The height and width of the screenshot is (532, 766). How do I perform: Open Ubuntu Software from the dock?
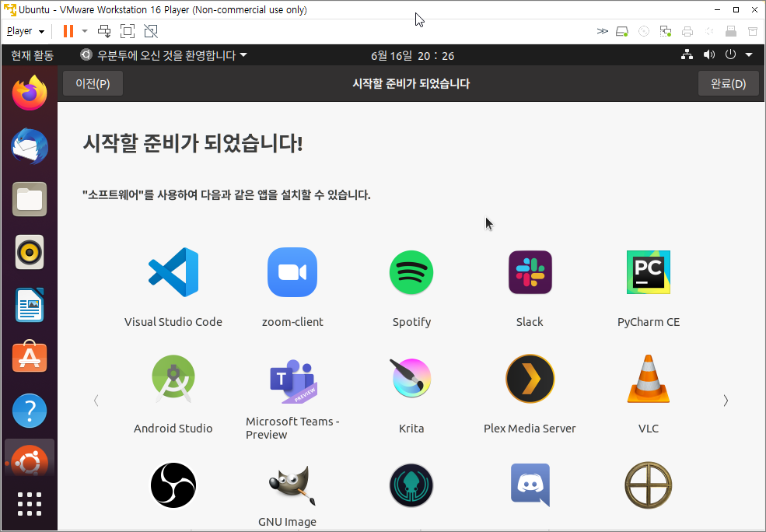tap(30, 357)
